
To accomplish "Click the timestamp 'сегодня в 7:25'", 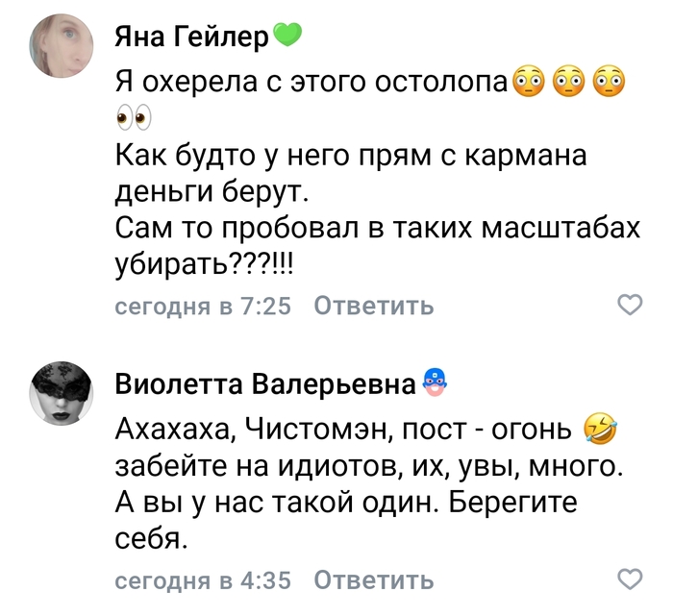I will pos(202,307).
